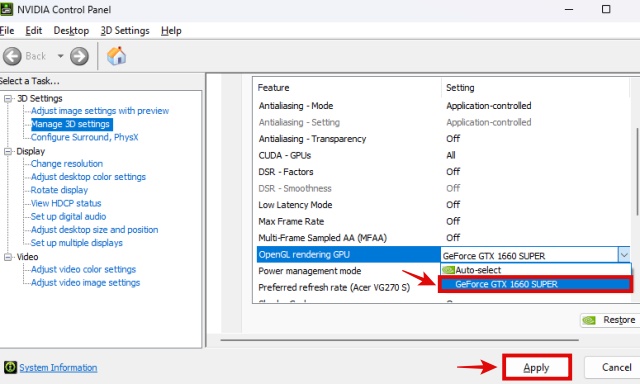The height and width of the screenshot is (384, 640).
Task: Toggle the OpenGL rendering GPU dropdown arrow
Action: pyautogui.click(x=624, y=255)
